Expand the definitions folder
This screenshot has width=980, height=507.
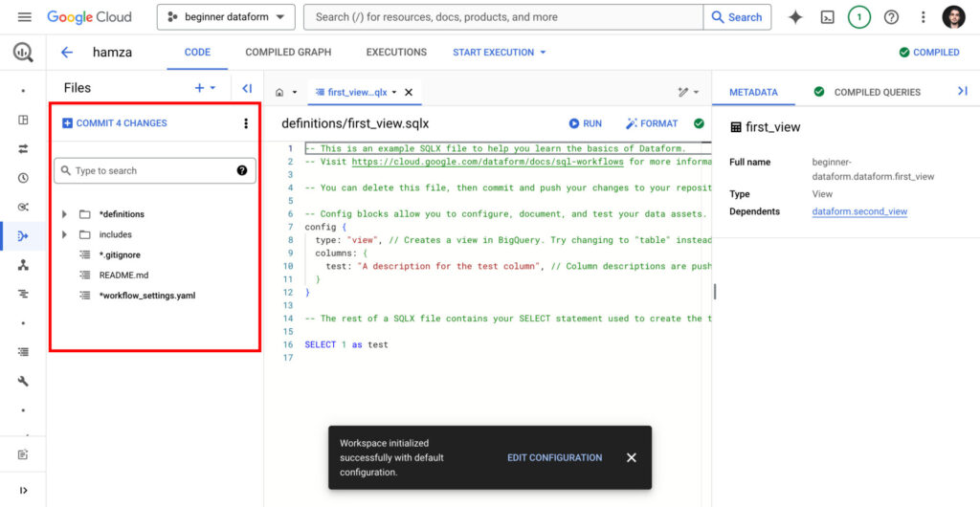pyautogui.click(x=64, y=214)
